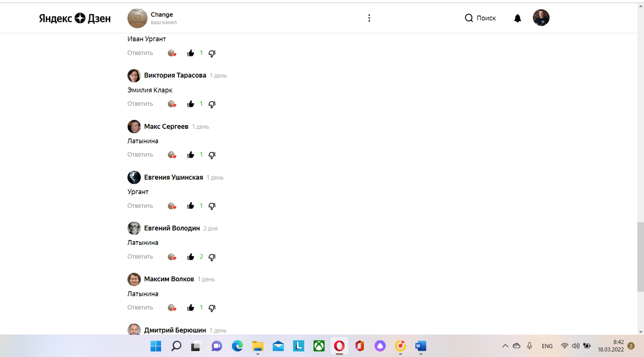Open Word from the taskbar
The width and height of the screenshot is (644, 357).
[x=421, y=346]
